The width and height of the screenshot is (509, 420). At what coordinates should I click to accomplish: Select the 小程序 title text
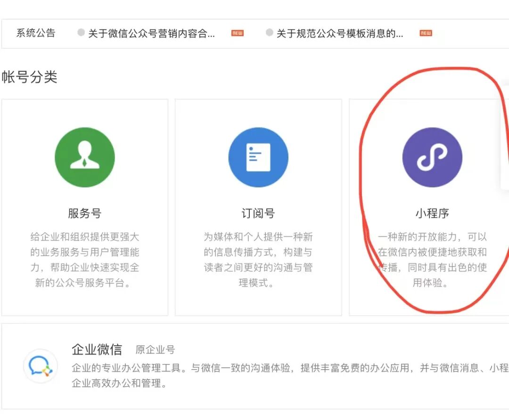432,213
